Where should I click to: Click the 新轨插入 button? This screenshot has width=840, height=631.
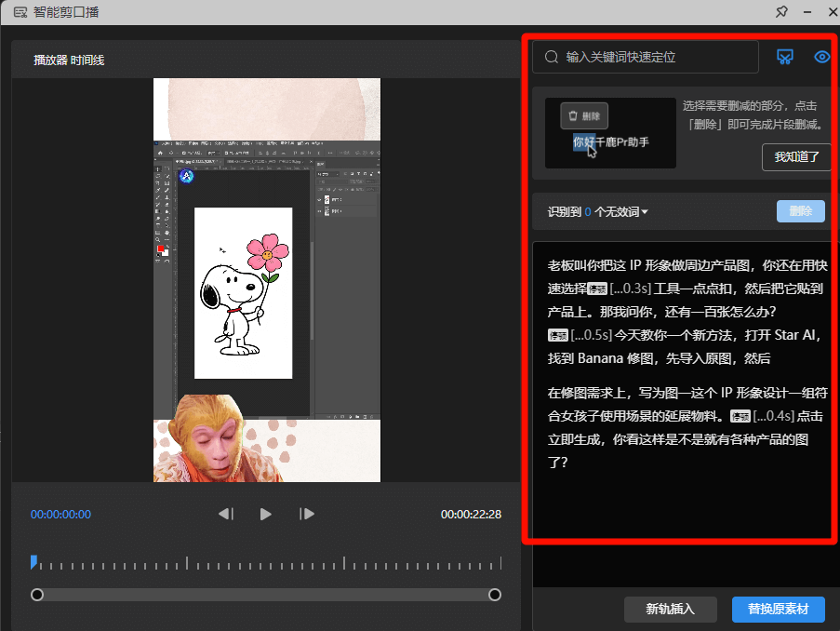(x=670, y=610)
